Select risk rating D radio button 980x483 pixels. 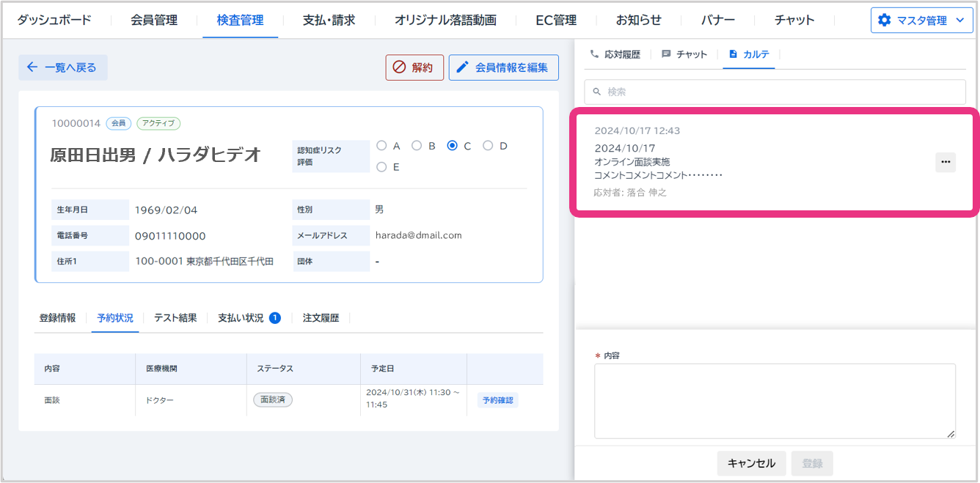pyautogui.click(x=488, y=146)
